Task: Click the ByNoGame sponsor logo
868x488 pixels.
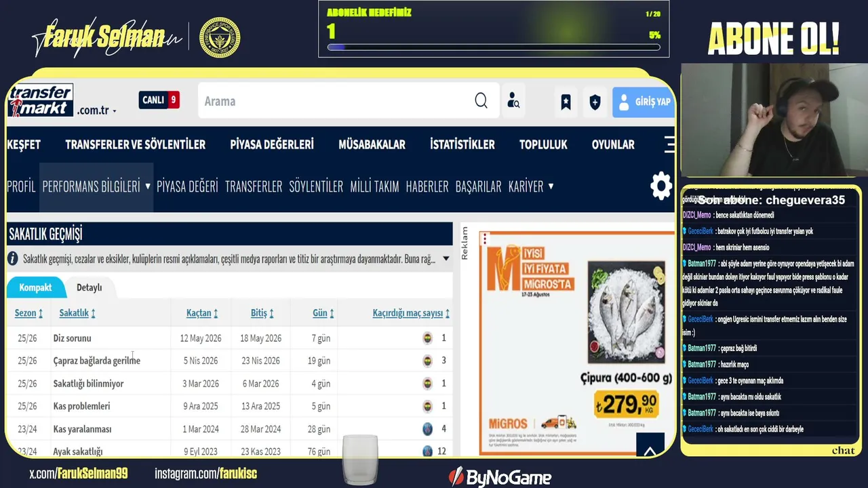Action: [x=500, y=476]
